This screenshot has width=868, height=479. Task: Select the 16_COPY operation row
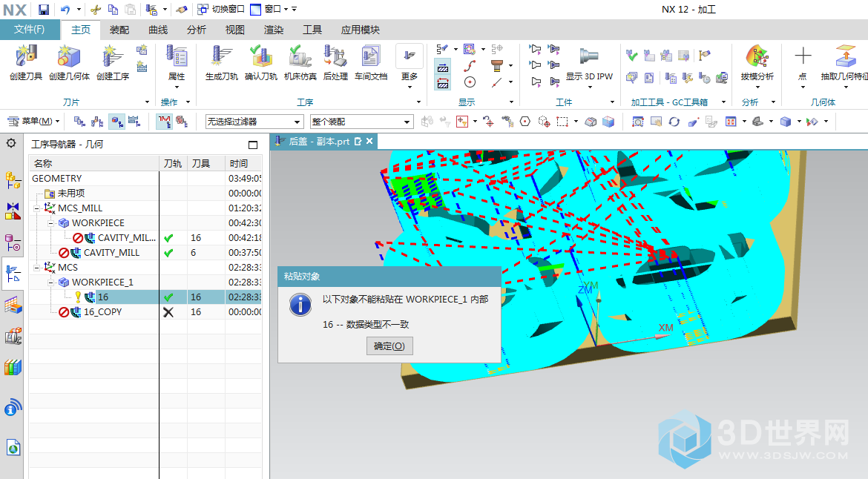point(145,312)
